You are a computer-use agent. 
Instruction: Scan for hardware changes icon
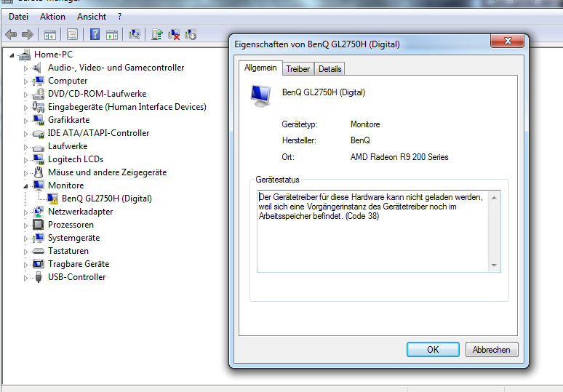click(x=135, y=34)
